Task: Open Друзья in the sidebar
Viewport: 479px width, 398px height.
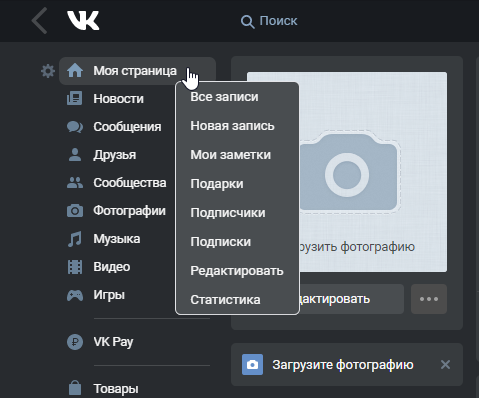Action: (x=115, y=155)
